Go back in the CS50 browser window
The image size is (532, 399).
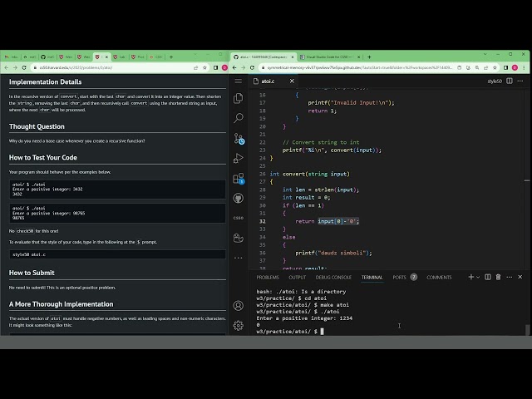tap(7, 67)
